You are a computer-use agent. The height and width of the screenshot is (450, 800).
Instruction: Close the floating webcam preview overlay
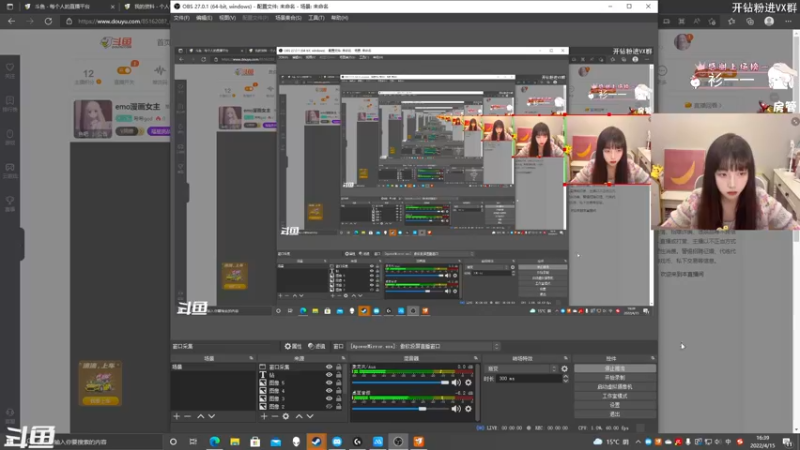795,121
